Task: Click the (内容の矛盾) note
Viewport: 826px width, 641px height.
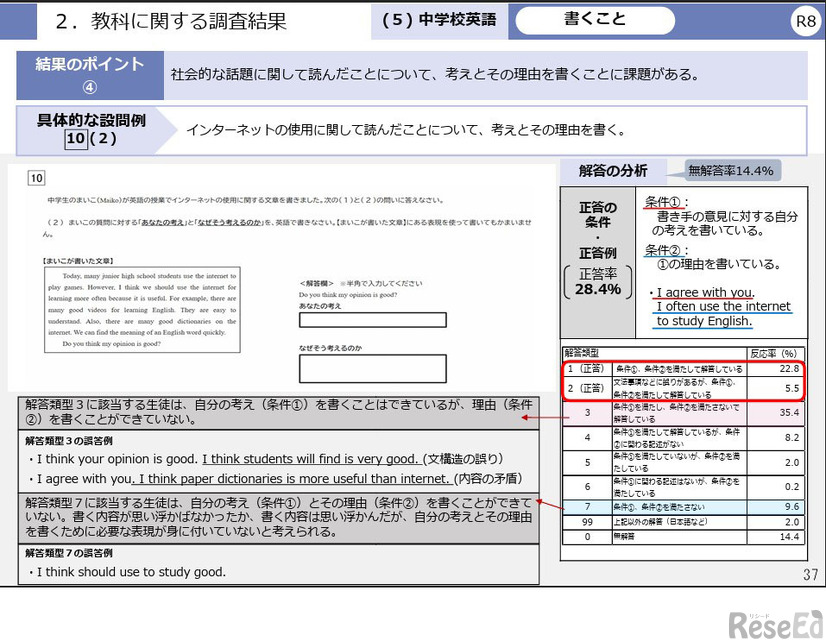Action: coord(488,479)
